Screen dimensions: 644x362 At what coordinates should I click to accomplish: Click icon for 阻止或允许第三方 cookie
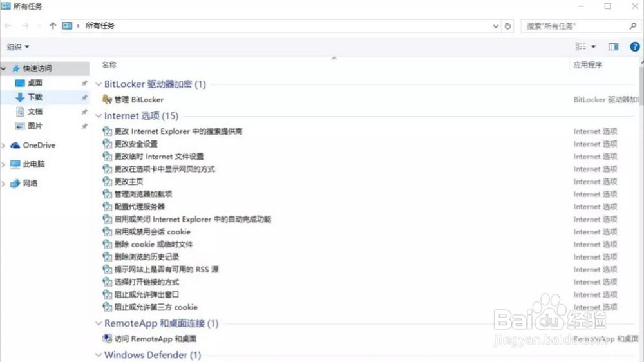pos(107,307)
